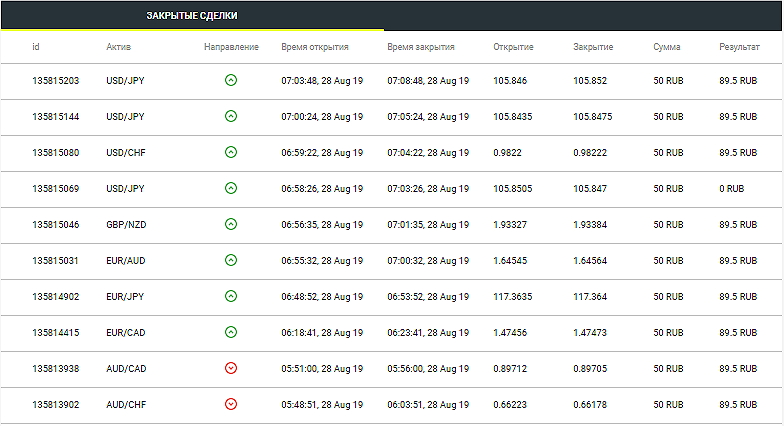Click the up-direction icon in EUR/AUD row

point(230,260)
